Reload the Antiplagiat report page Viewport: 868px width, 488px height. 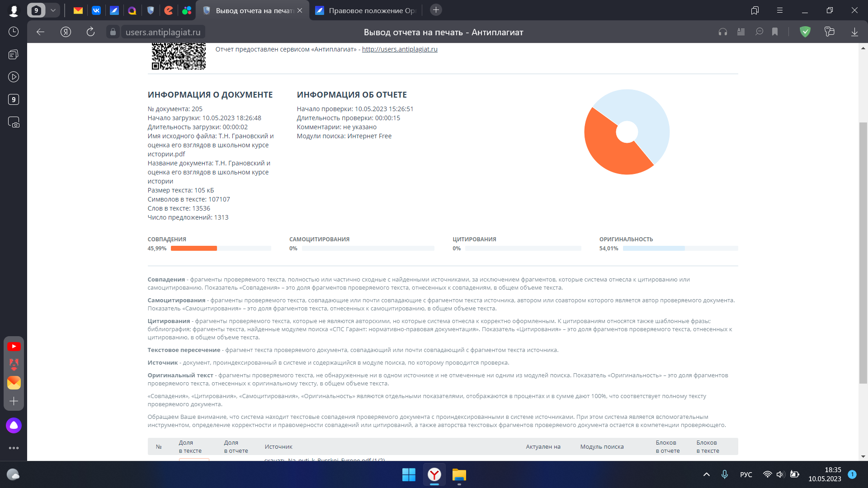(90, 32)
